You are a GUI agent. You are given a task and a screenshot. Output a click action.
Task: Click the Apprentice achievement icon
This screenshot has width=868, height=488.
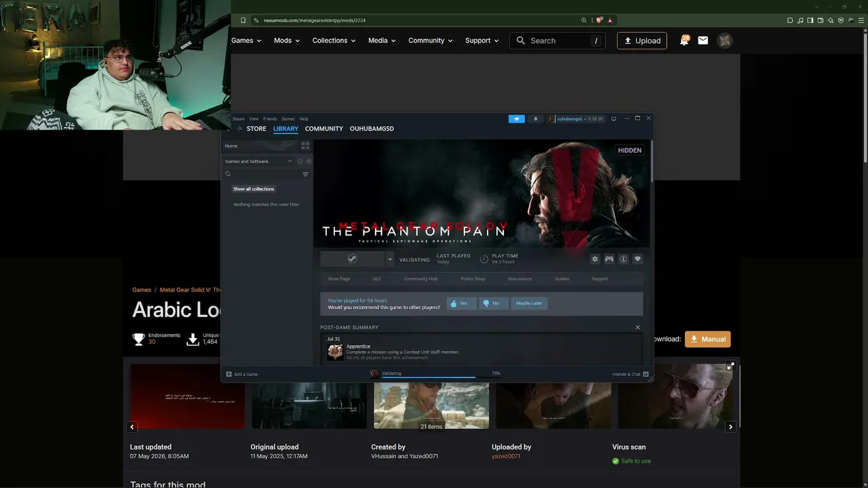[x=335, y=352]
